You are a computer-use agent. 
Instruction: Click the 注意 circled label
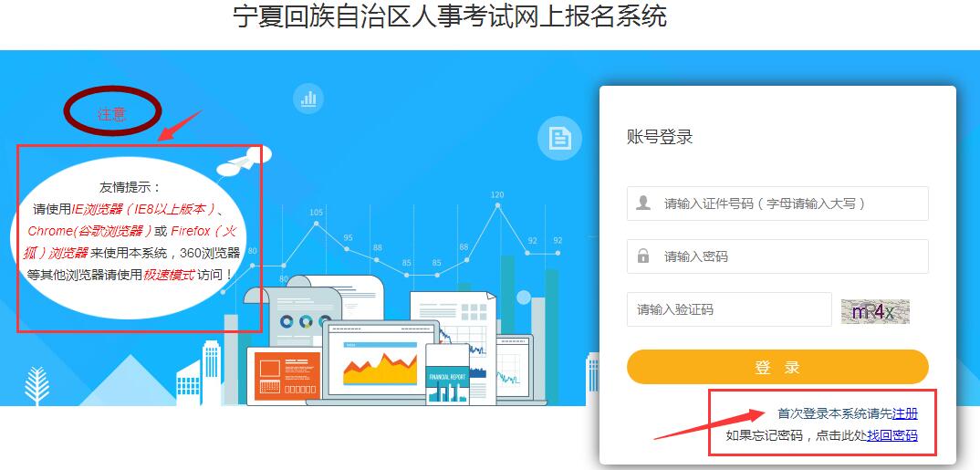[112, 112]
